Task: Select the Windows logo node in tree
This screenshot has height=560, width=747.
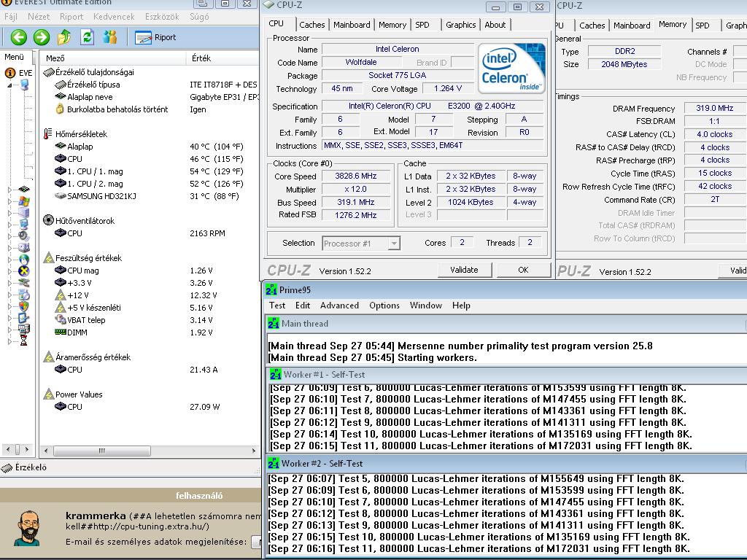Action: (x=23, y=200)
